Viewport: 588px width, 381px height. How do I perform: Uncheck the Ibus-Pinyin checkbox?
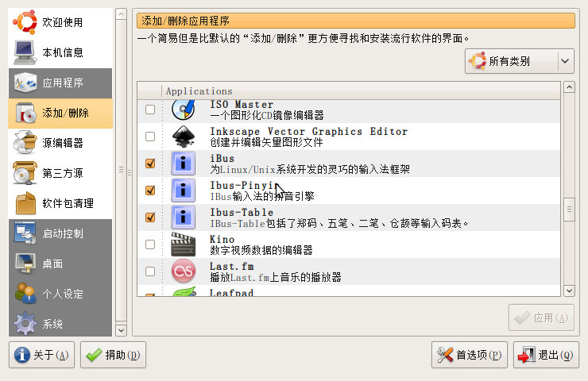click(150, 190)
